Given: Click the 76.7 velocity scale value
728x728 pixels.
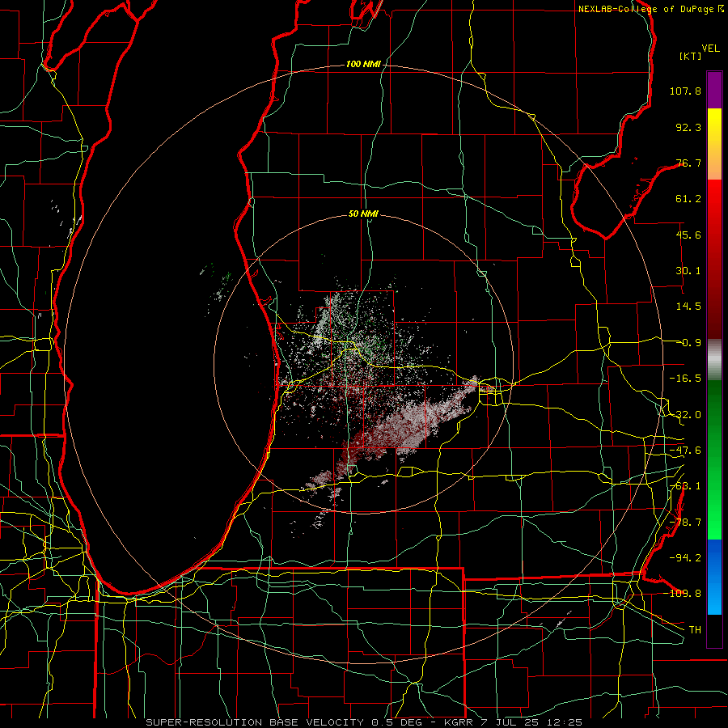Looking at the screenshot, I should [688, 163].
